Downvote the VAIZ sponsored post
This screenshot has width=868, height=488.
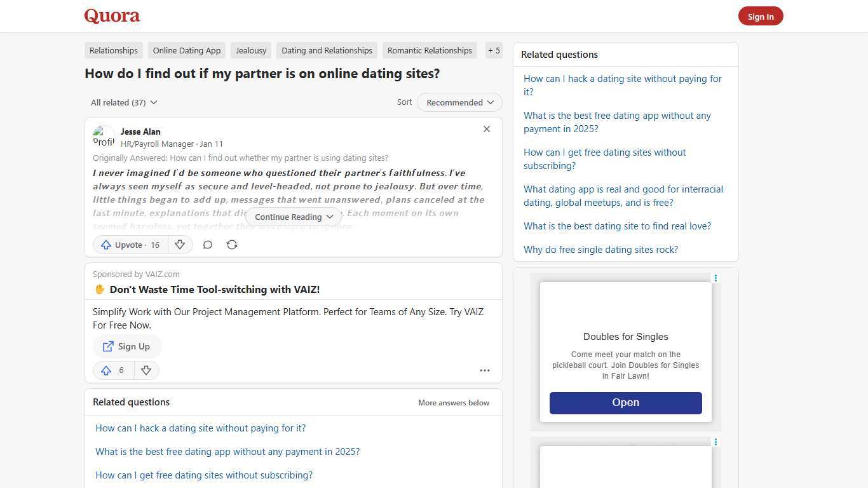click(x=146, y=370)
